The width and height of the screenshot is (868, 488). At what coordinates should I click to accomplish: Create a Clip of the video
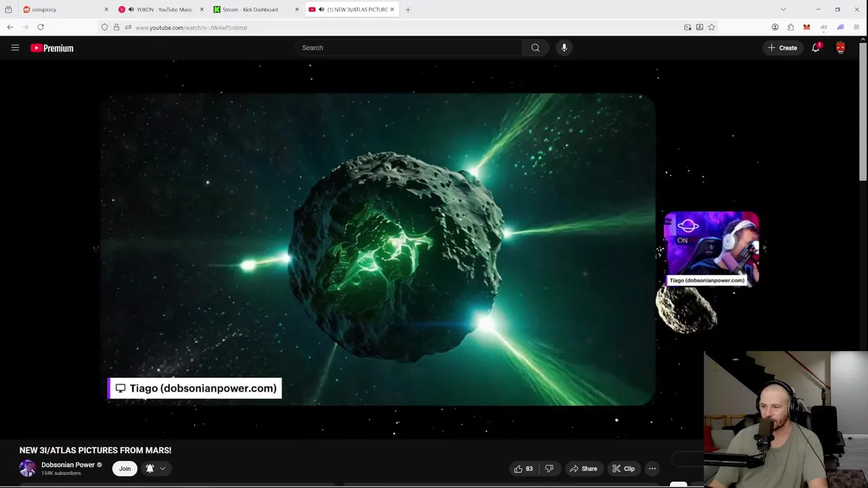(623, 468)
